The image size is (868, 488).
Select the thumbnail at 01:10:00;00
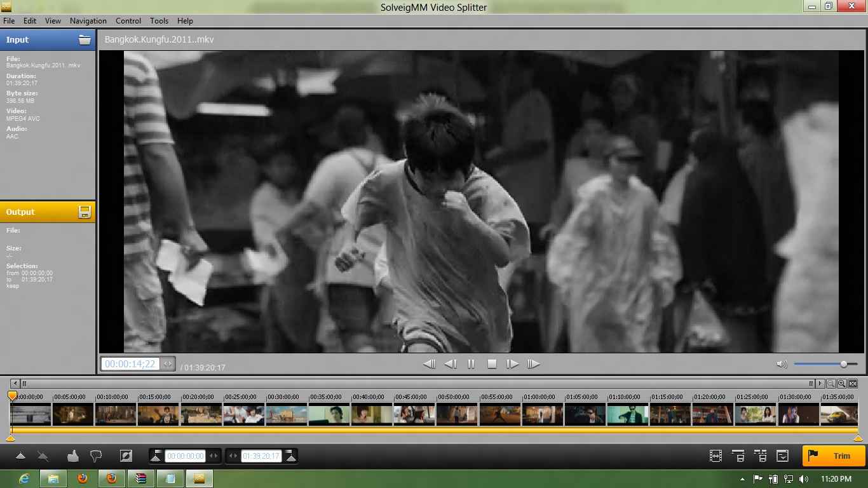628,415
